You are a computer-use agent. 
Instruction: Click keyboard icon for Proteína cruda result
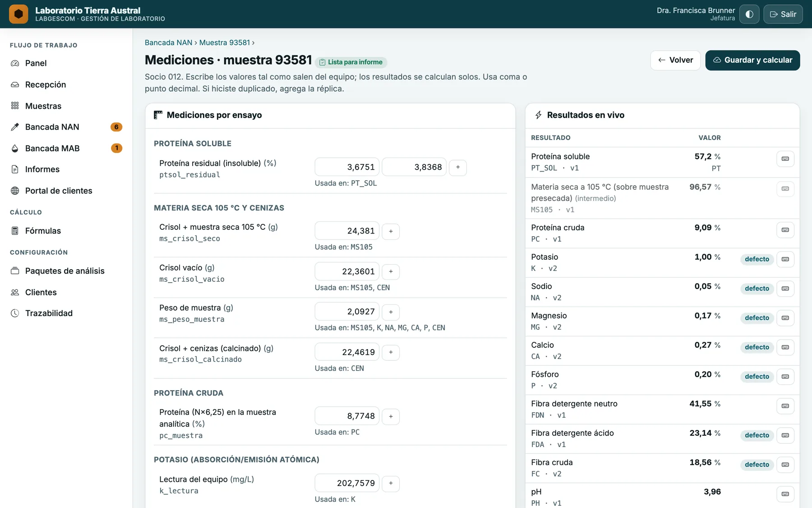tap(785, 230)
